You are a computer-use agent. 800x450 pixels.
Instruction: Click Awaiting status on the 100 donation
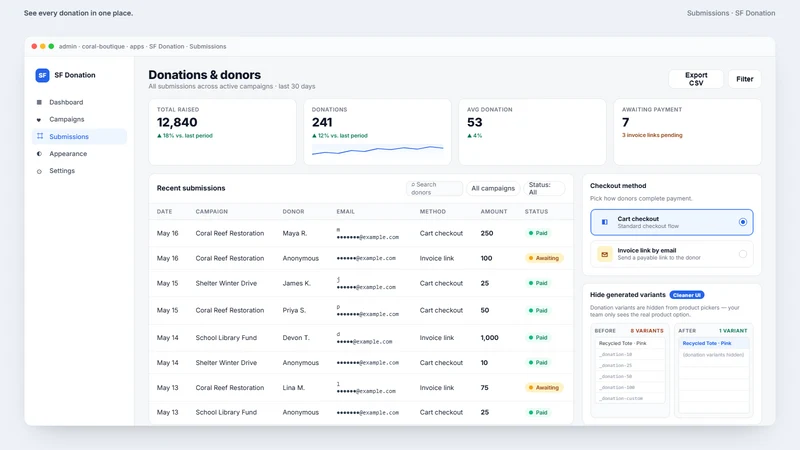pos(544,258)
